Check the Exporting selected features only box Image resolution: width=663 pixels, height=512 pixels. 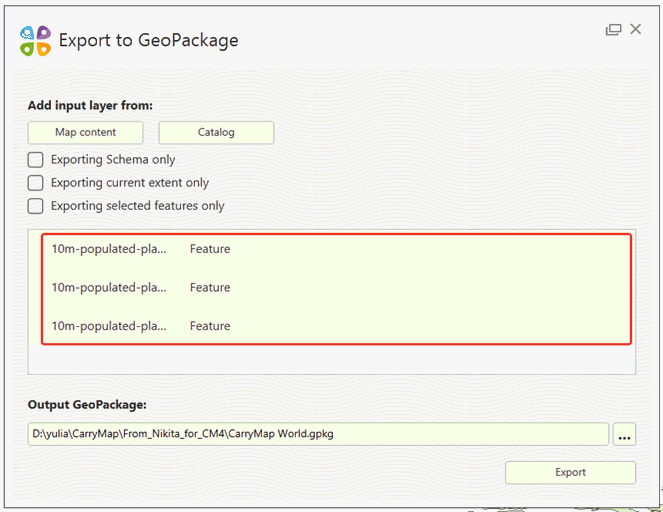(x=36, y=206)
